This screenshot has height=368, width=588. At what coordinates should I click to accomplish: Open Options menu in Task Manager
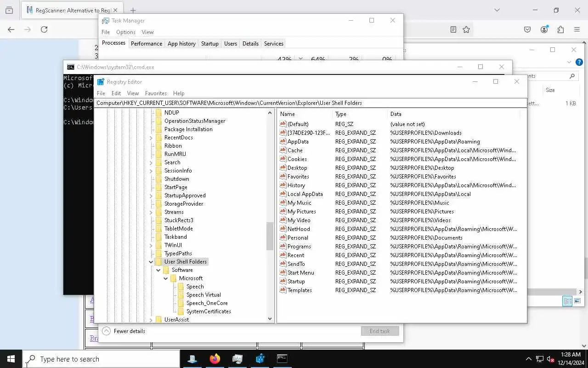pos(125,32)
